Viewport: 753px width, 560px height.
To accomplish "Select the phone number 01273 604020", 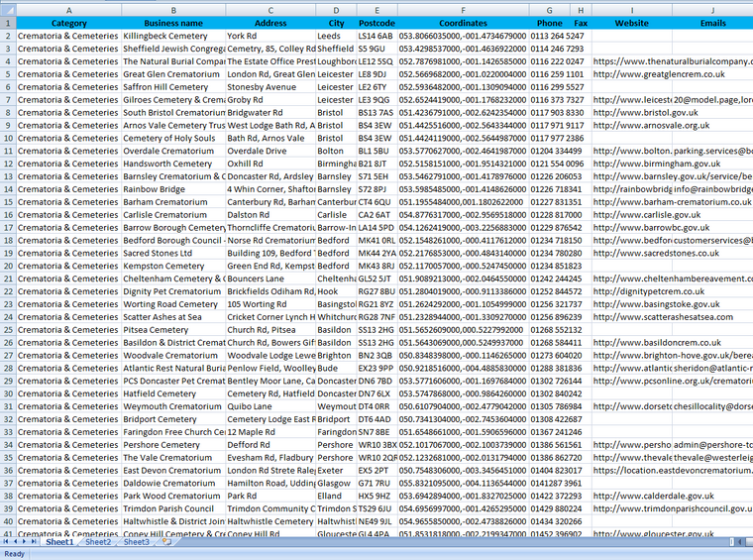I will (x=556, y=356).
